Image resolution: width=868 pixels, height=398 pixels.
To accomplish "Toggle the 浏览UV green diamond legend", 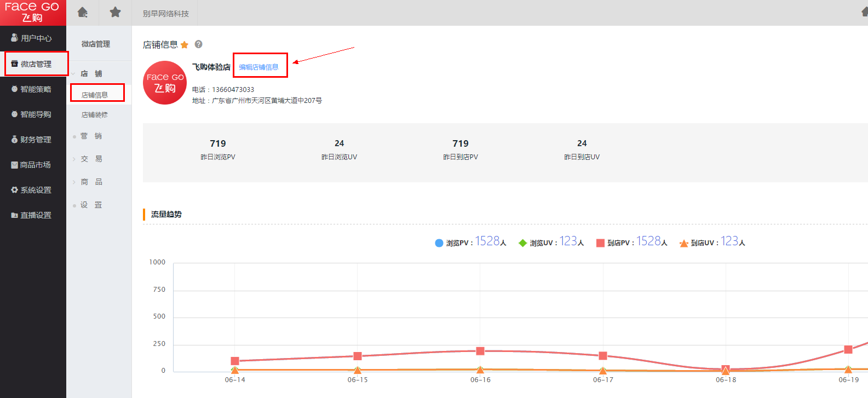I will click(x=550, y=243).
